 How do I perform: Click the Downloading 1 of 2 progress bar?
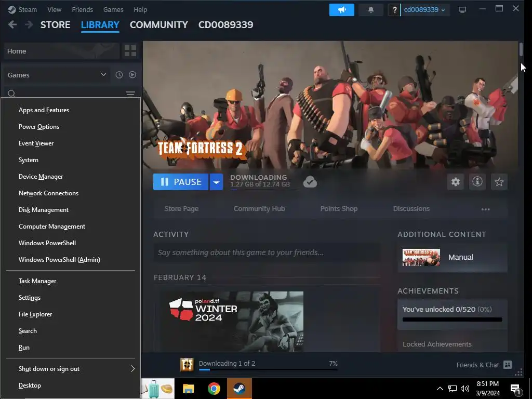pyautogui.click(x=268, y=369)
